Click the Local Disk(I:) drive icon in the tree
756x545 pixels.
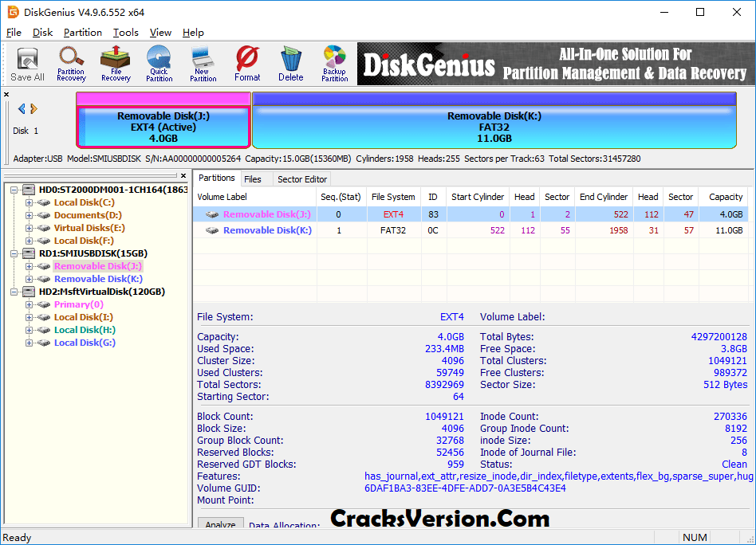coord(44,317)
